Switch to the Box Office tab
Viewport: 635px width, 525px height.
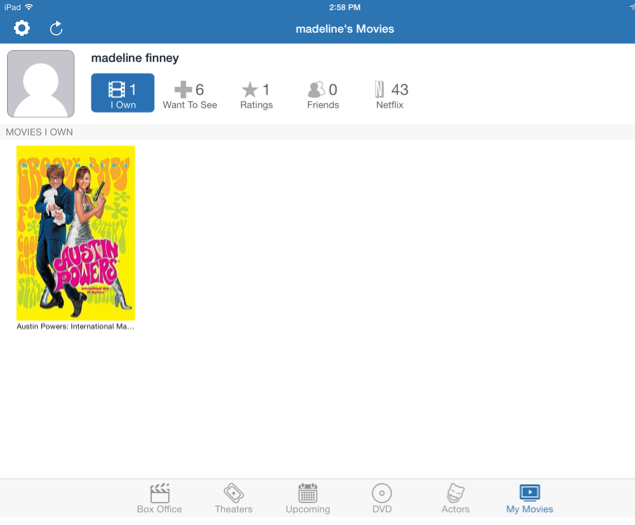coord(159,498)
